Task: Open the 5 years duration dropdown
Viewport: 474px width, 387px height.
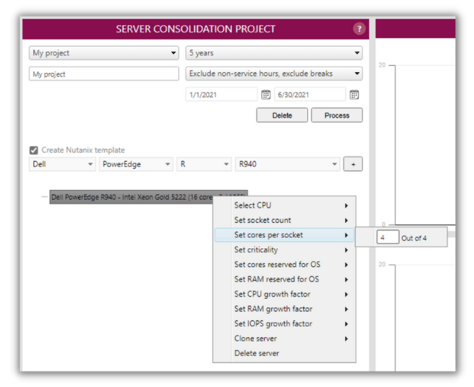Action: 274,53
